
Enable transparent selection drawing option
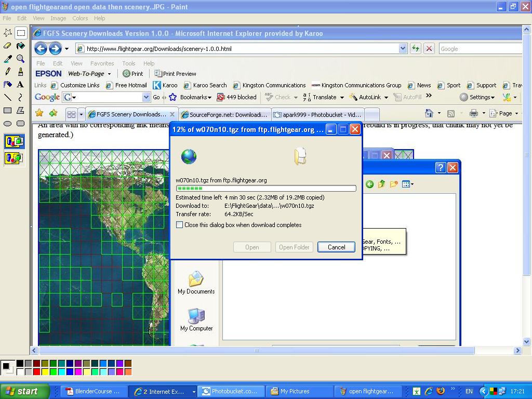tap(14, 158)
